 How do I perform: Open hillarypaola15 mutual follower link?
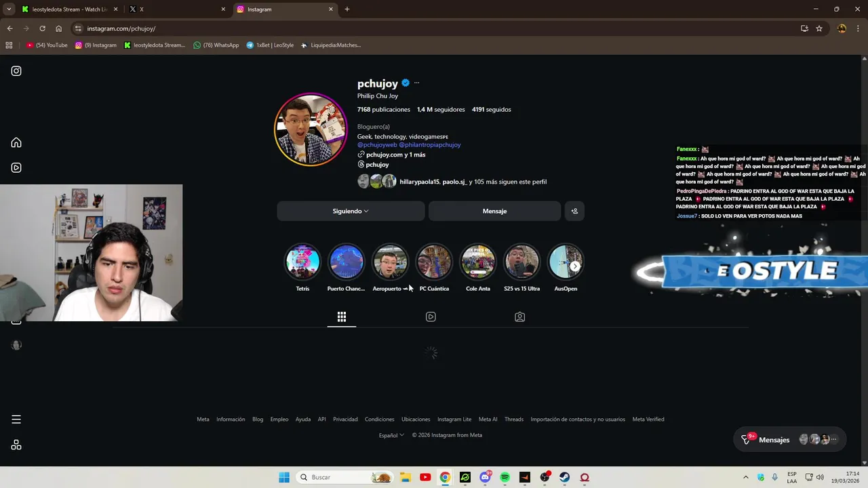[x=419, y=182]
